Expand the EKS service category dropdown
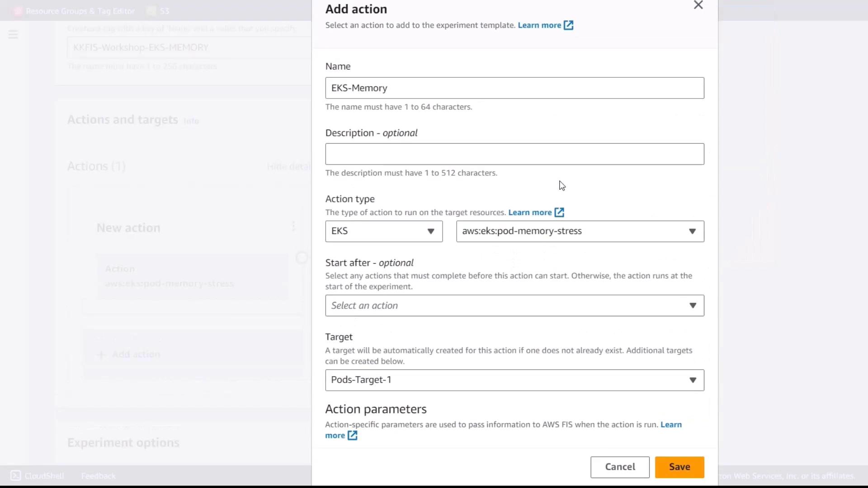Image resolution: width=868 pixels, height=488 pixels. [384, 231]
